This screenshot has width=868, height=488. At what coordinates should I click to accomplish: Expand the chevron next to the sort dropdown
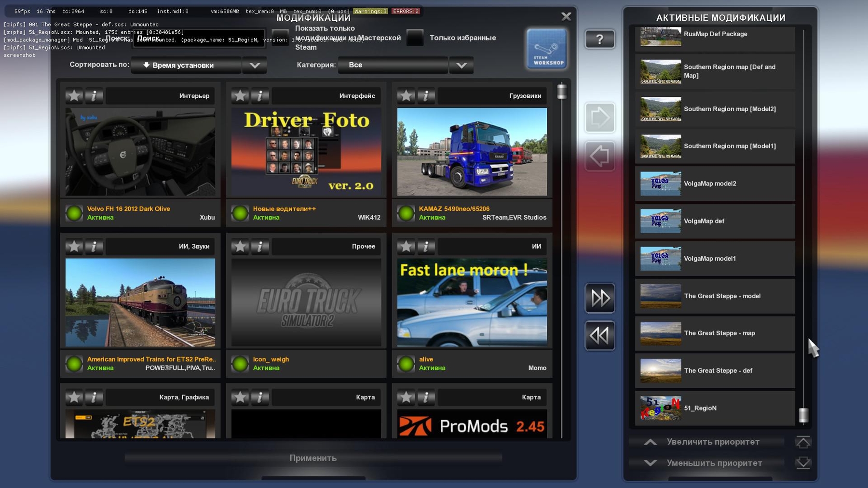(x=254, y=65)
